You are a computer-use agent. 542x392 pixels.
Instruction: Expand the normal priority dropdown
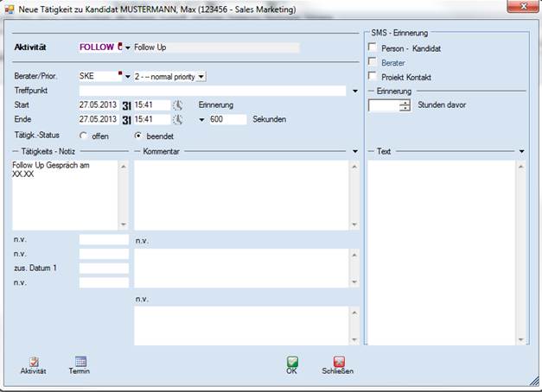pyautogui.click(x=201, y=77)
